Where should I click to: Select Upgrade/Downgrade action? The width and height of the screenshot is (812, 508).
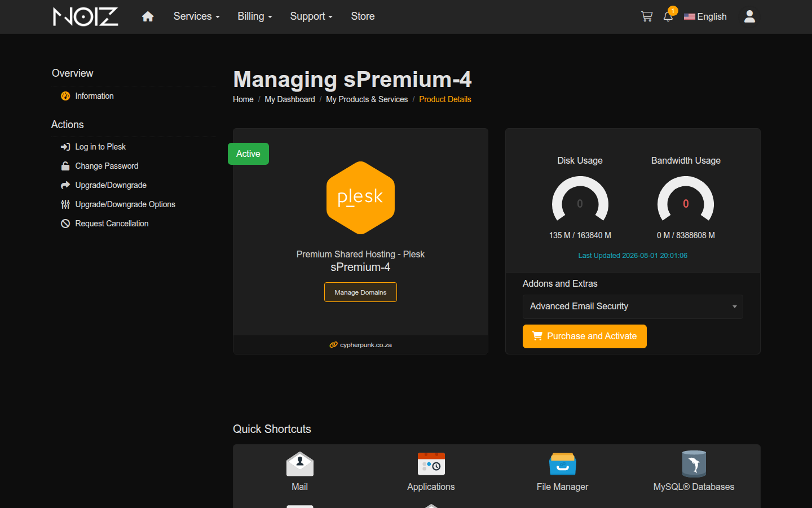(111, 185)
